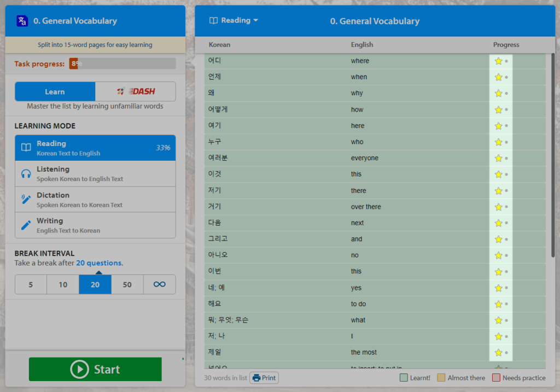This screenshot has height=392, width=560.
Task: Select infinite break interval option
Action: pyautogui.click(x=159, y=284)
